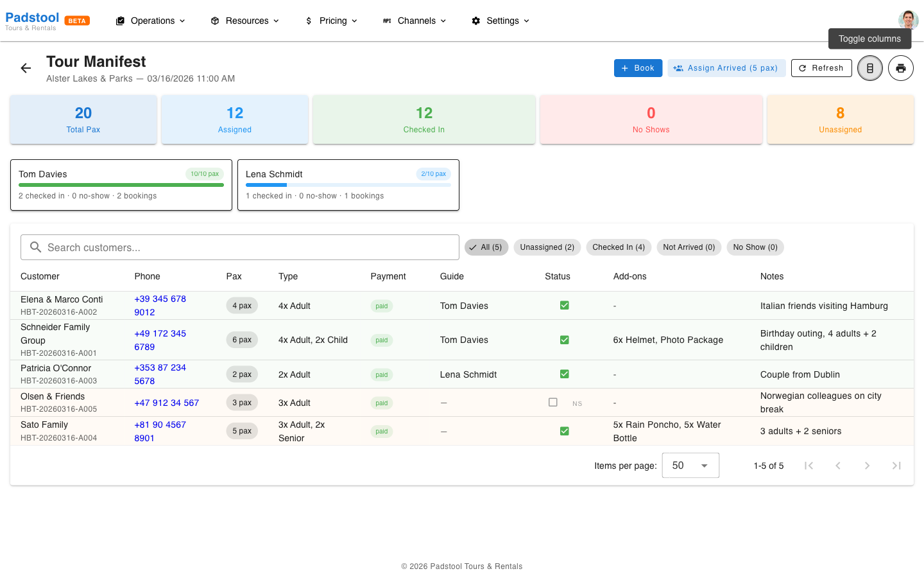Go to next page arrow in pagination
Viewport: 924px width, 578px height.
coord(867,466)
